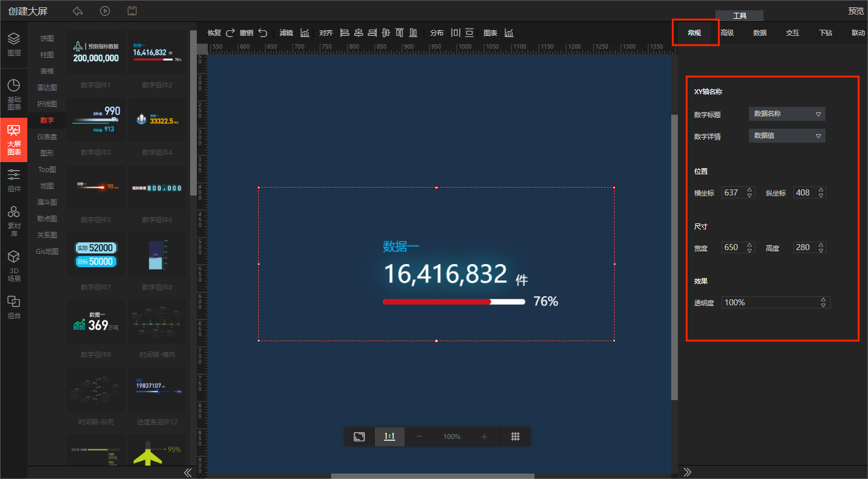
Task: Click the 撤销 undo arrow icon
Action: (262, 33)
